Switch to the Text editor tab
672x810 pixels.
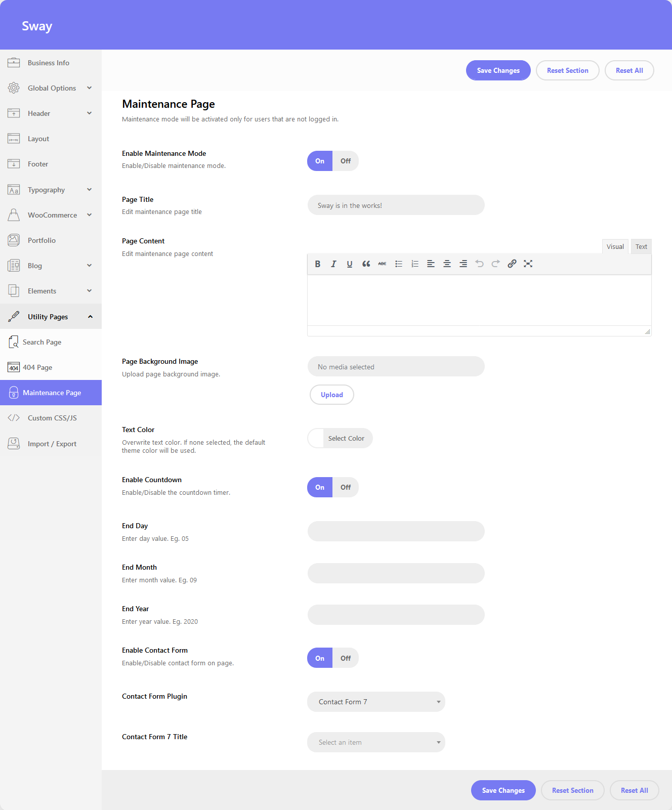tap(641, 247)
